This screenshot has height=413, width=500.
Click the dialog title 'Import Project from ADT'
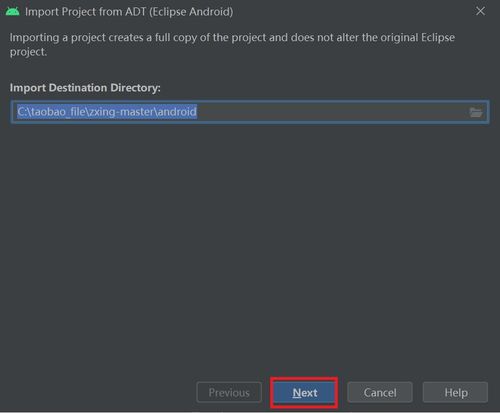(129, 12)
